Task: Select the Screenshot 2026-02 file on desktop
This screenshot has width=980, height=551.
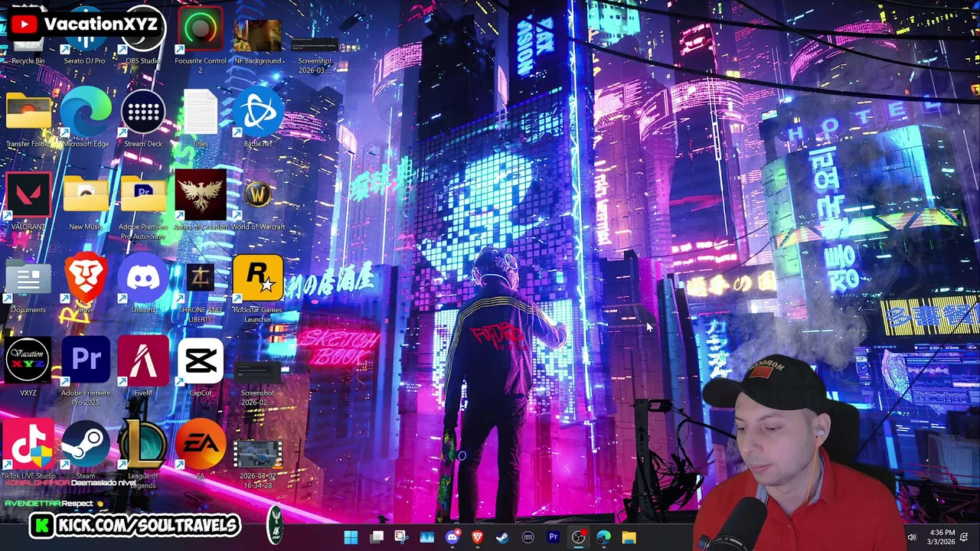Action: (258, 383)
